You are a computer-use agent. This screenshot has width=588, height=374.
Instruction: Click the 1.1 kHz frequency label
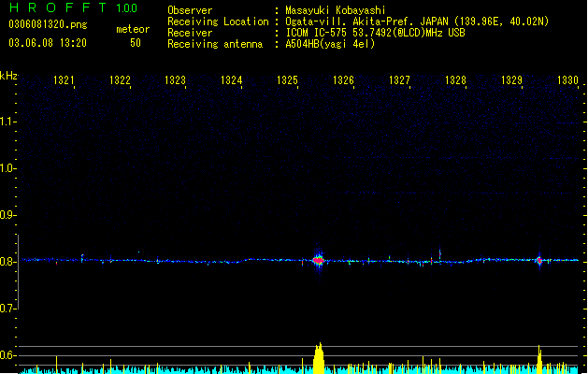7,122
